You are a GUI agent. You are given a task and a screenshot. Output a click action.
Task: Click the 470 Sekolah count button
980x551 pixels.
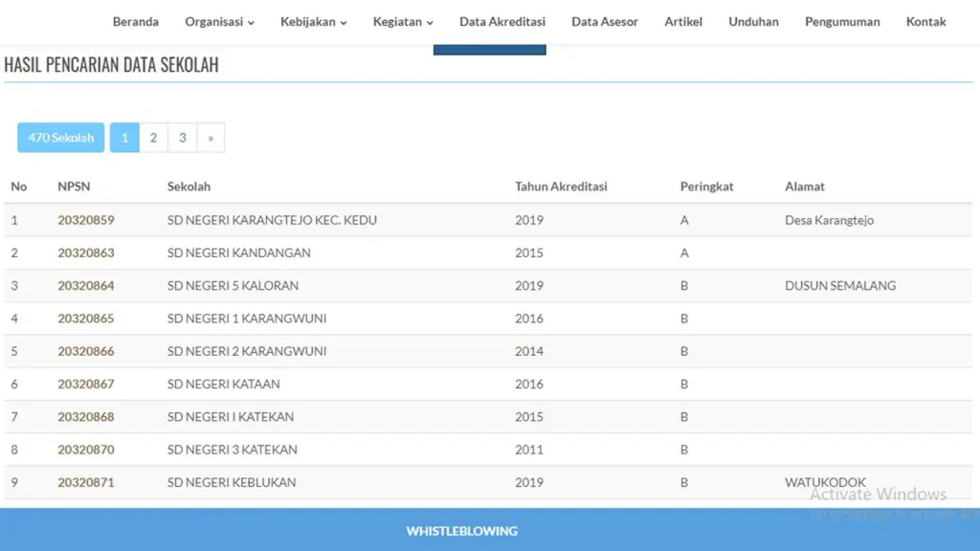[60, 138]
